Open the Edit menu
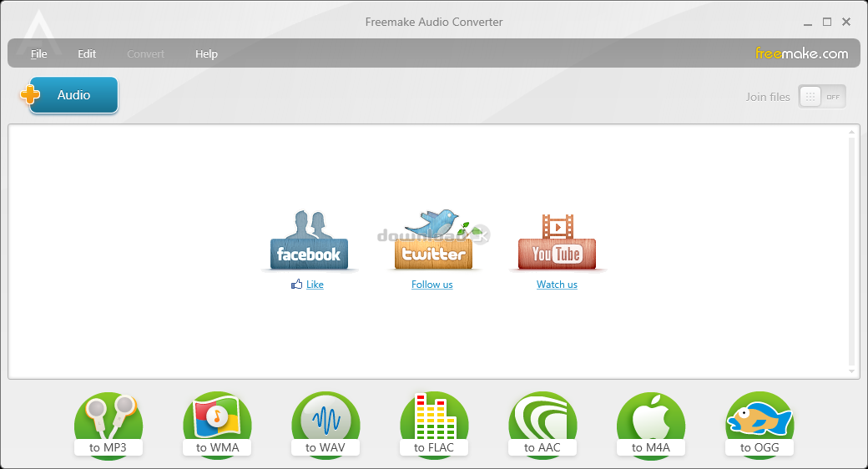868x469 pixels. tap(86, 53)
